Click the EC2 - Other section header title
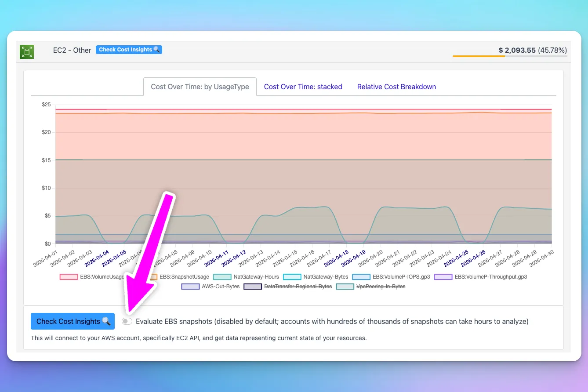Viewport: 588px width, 392px height. (72, 50)
